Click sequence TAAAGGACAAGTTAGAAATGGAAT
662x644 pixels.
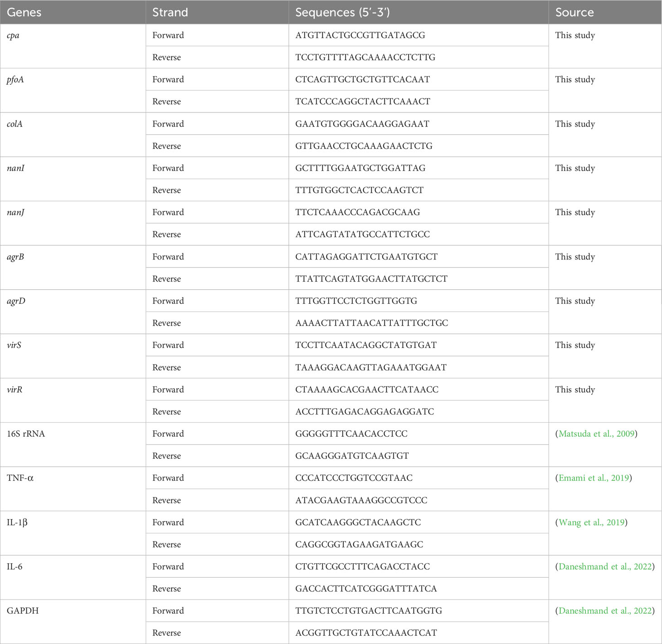coord(371,367)
